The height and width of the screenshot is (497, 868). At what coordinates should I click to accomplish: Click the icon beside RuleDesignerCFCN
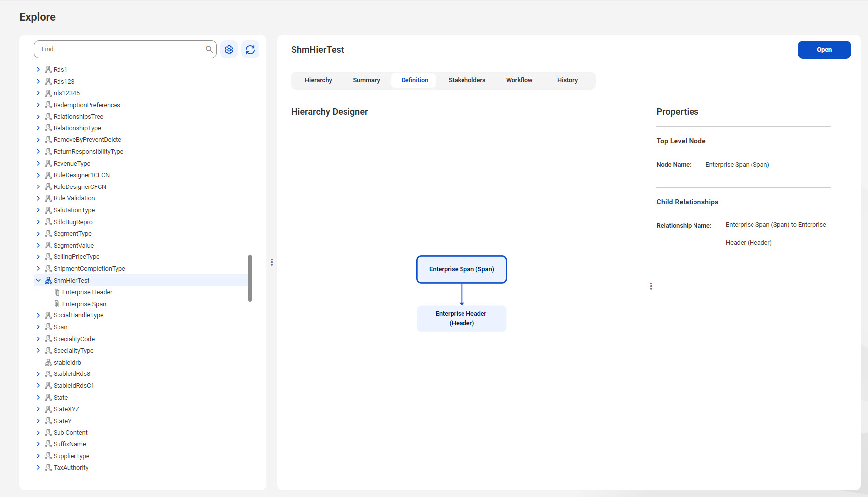pos(48,186)
